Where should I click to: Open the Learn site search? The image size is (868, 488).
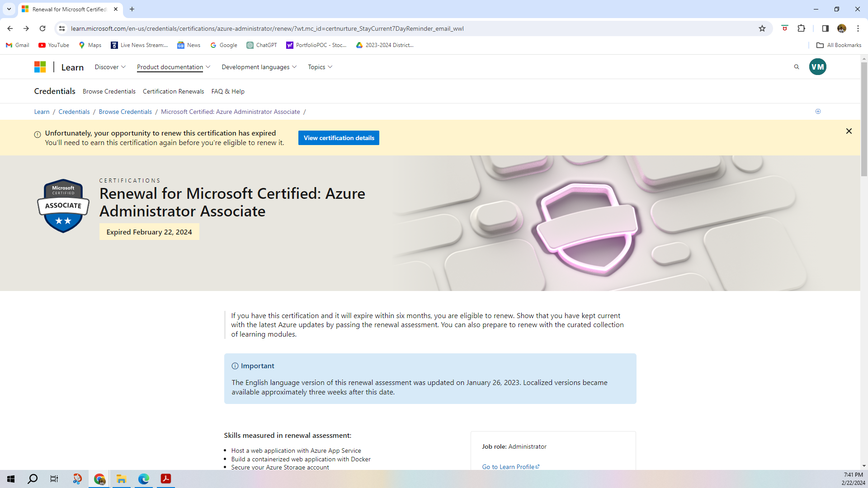point(796,66)
